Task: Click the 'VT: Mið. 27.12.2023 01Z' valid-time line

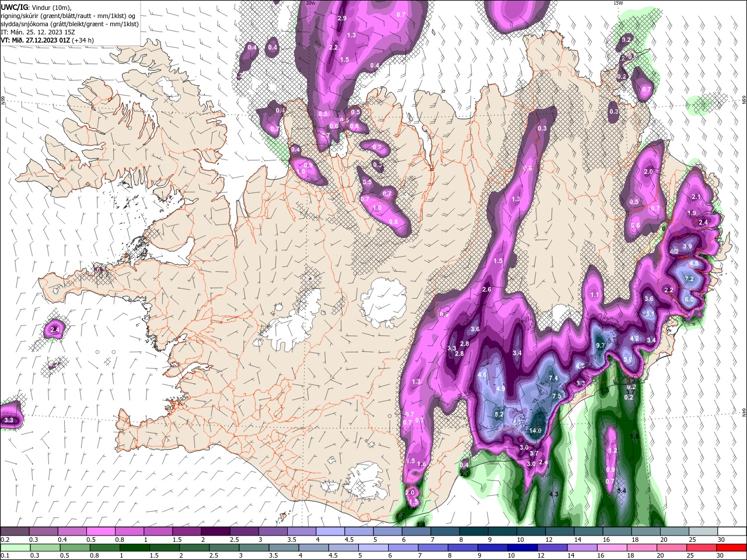Action: [x=47, y=40]
